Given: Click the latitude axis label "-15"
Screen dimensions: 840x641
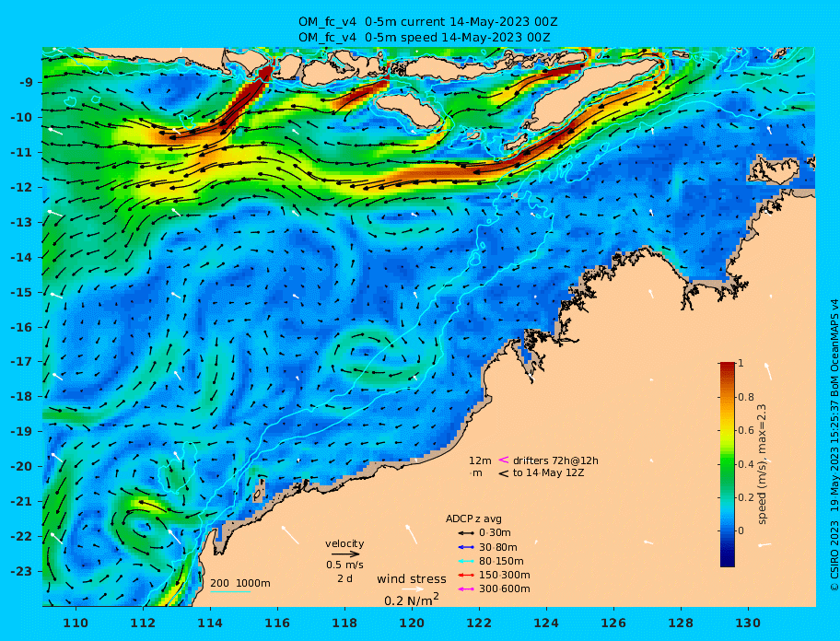Looking at the screenshot, I should tap(22, 292).
